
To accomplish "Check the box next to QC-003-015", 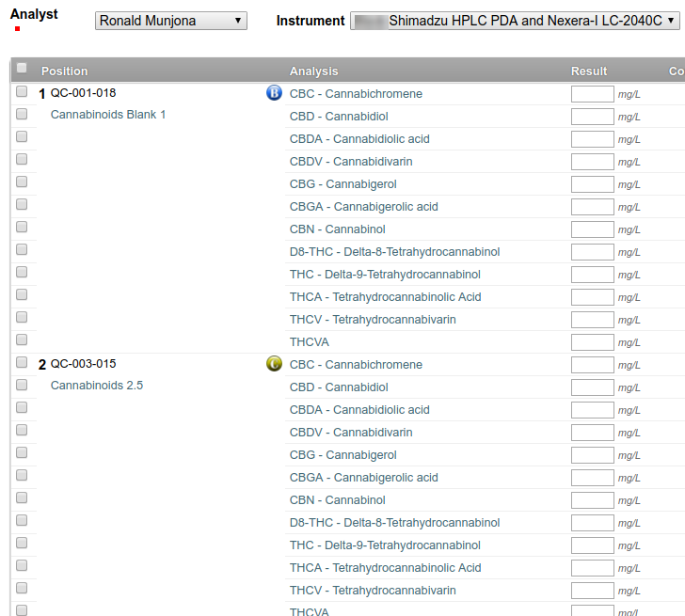I will point(22,363).
